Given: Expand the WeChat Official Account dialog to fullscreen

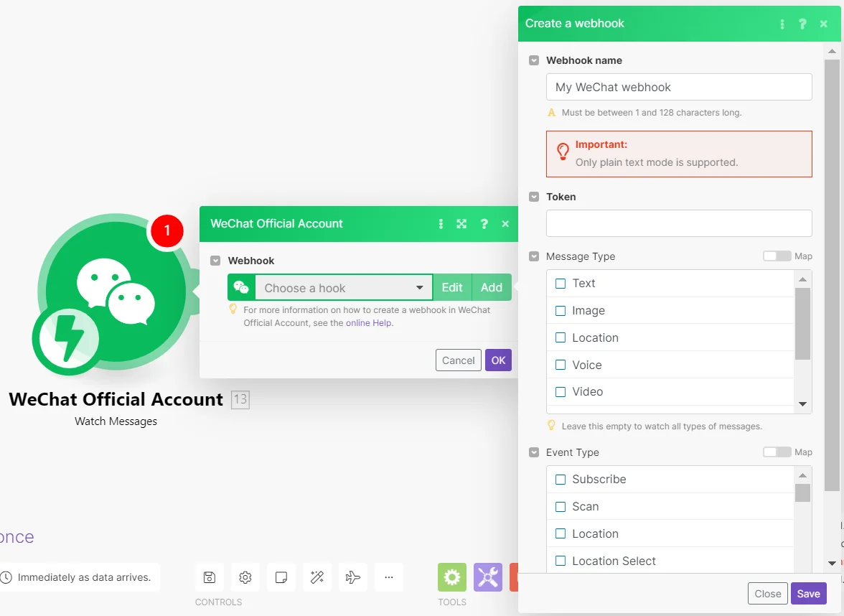Looking at the screenshot, I should coord(462,224).
